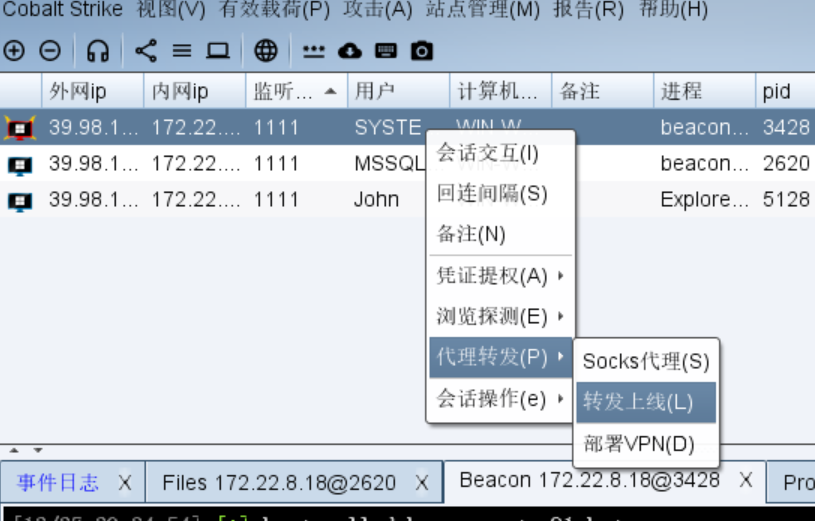
Task: Sort by 用户 column header
Action: pos(398,92)
